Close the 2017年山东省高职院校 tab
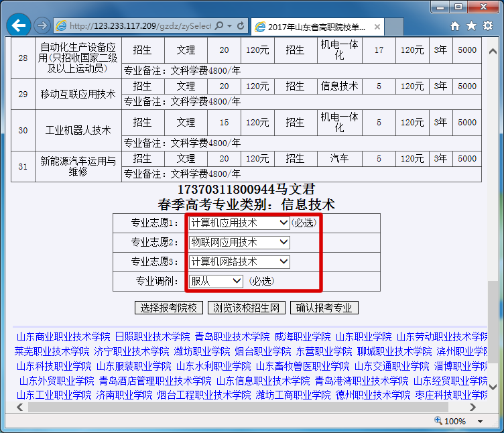This screenshot has height=433, width=504. click(x=378, y=27)
